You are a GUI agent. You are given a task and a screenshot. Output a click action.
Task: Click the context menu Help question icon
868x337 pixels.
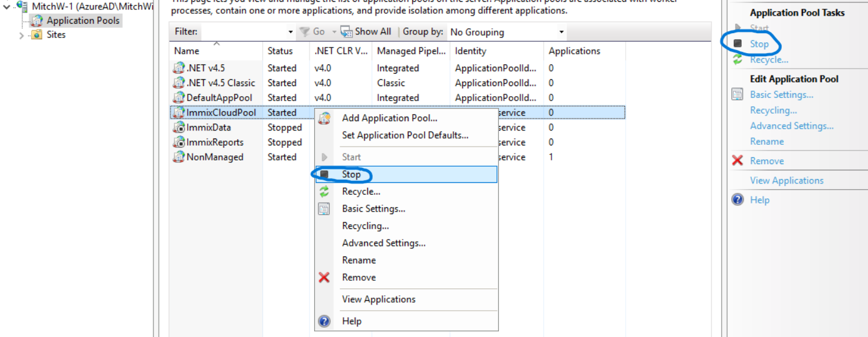pos(324,321)
